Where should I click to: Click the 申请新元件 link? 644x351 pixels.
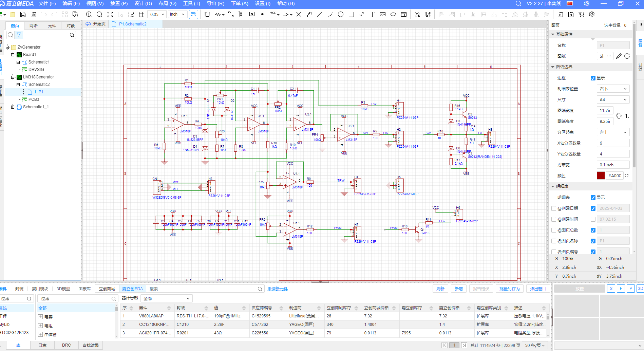click(278, 289)
